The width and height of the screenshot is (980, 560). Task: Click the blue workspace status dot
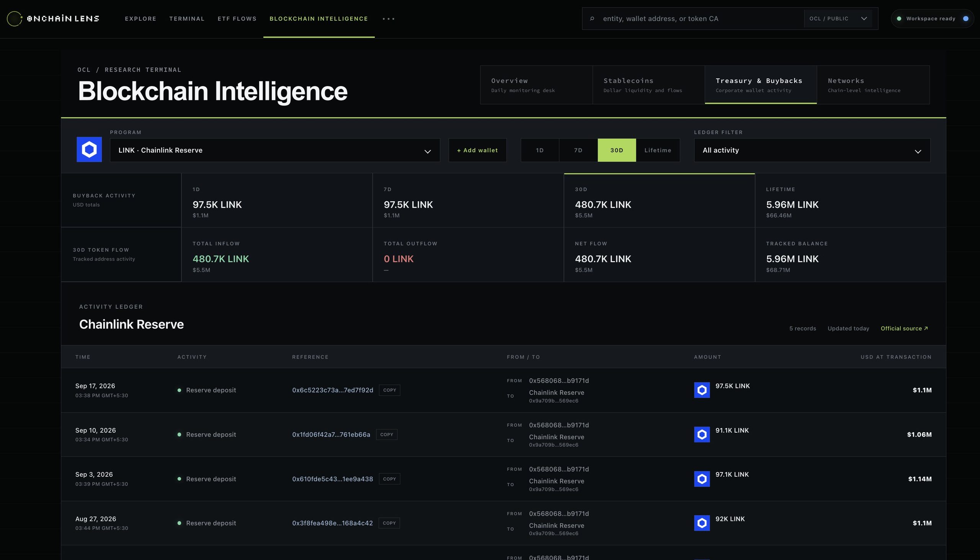pyautogui.click(x=965, y=18)
